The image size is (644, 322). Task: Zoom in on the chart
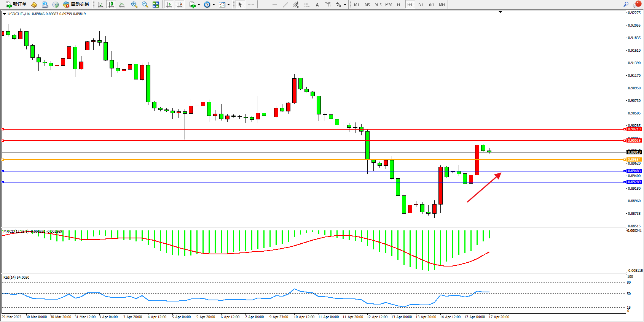(134, 5)
